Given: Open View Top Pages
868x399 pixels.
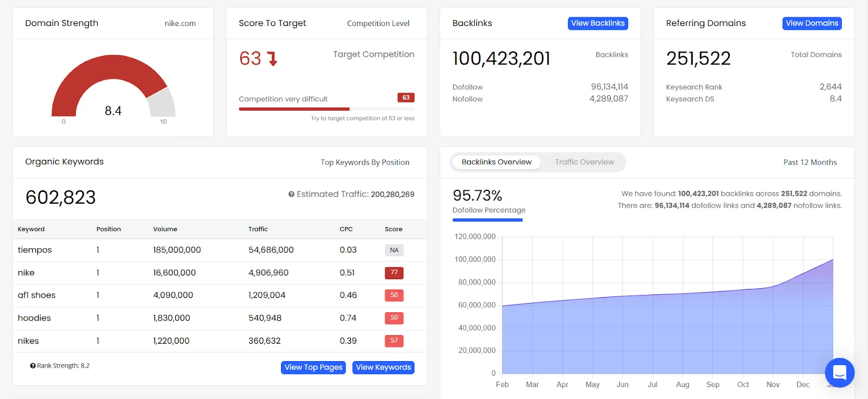Looking at the screenshot, I should click(x=314, y=368).
